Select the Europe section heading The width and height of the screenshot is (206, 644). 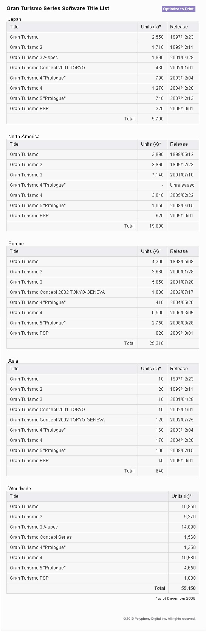click(16, 243)
